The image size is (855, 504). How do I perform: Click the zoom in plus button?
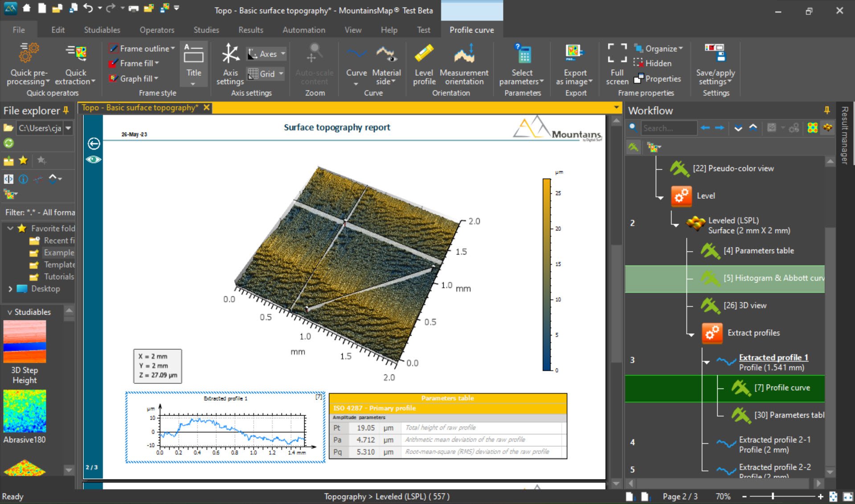(820, 496)
